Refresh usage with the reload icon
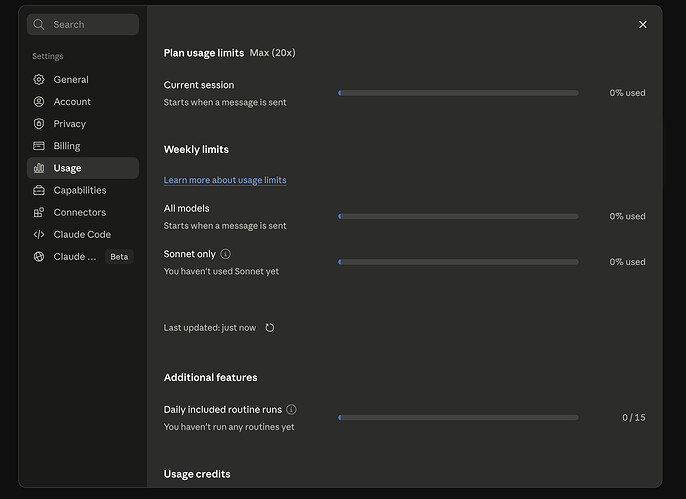The image size is (686, 499). (x=270, y=328)
